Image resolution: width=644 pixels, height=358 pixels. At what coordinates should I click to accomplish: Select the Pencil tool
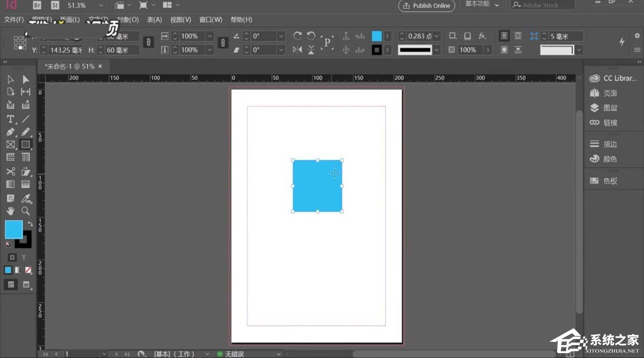pos(26,131)
